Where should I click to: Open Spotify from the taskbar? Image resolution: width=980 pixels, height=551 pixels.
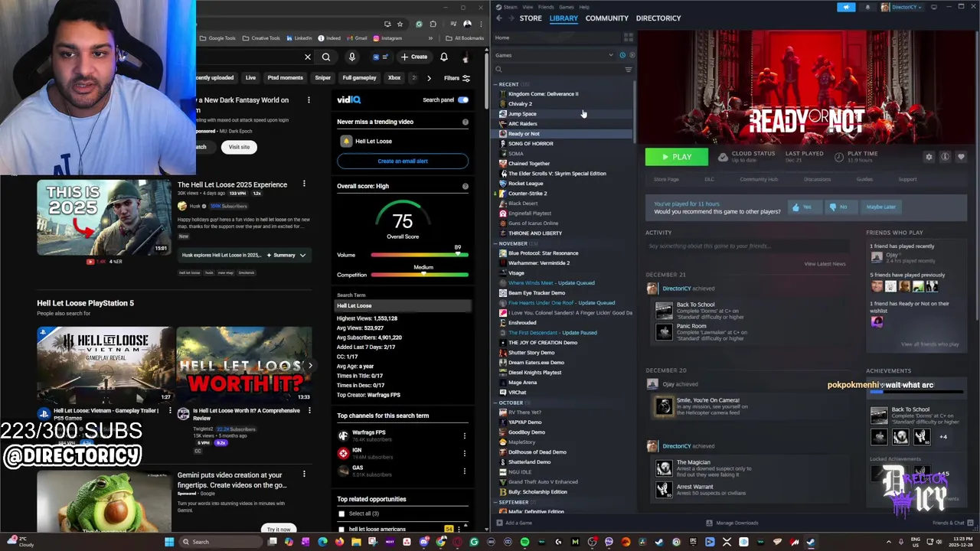[x=524, y=542]
